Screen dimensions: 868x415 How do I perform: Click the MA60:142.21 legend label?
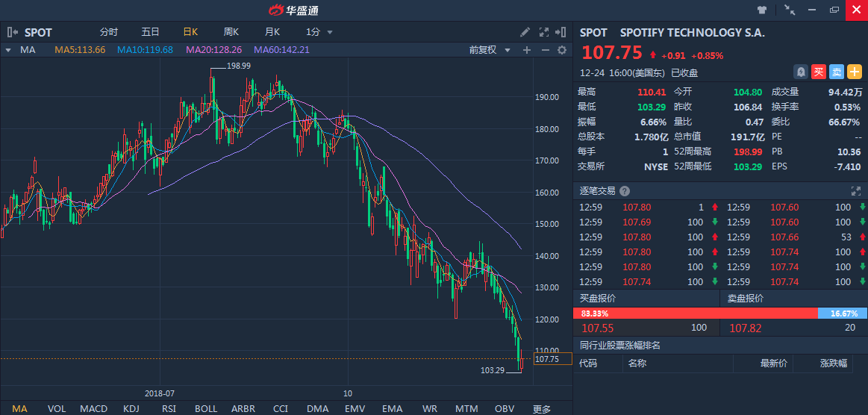[282, 50]
